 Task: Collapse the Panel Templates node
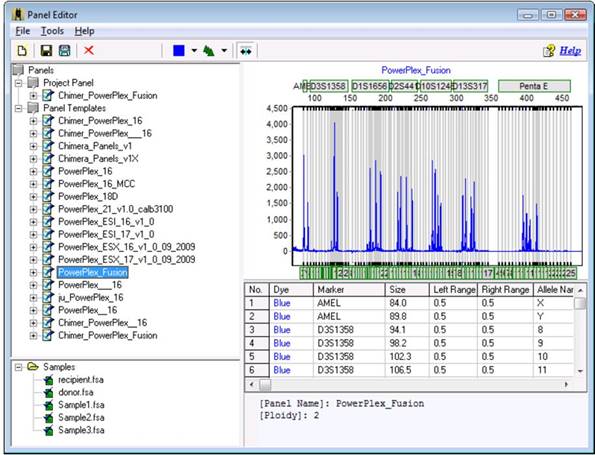point(18,108)
